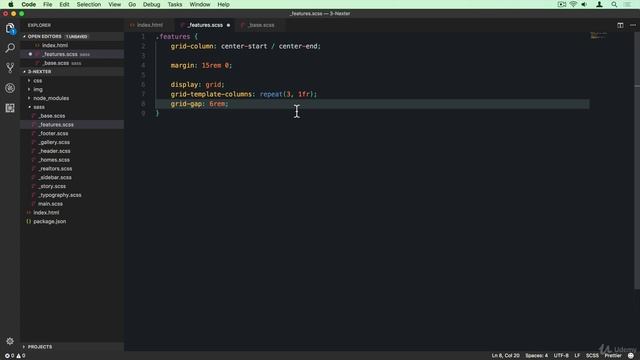Change language mode via SCSS status item

click(x=592, y=356)
